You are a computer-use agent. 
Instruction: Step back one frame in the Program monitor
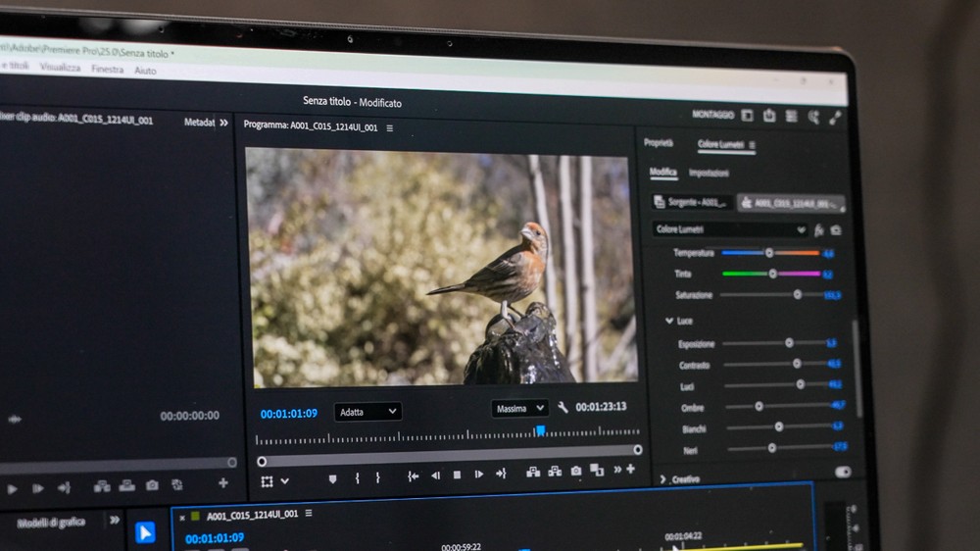(x=436, y=476)
